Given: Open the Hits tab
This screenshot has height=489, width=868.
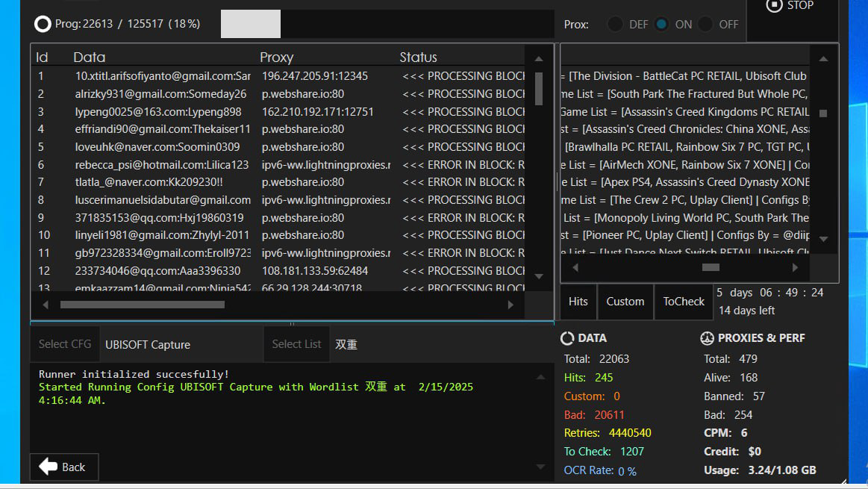Looking at the screenshot, I should (x=578, y=302).
